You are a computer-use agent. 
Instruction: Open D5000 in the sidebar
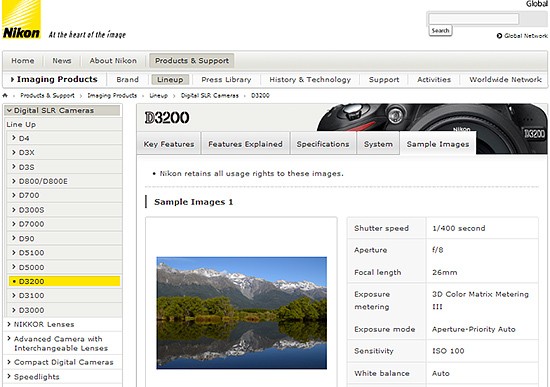pyautogui.click(x=64, y=267)
